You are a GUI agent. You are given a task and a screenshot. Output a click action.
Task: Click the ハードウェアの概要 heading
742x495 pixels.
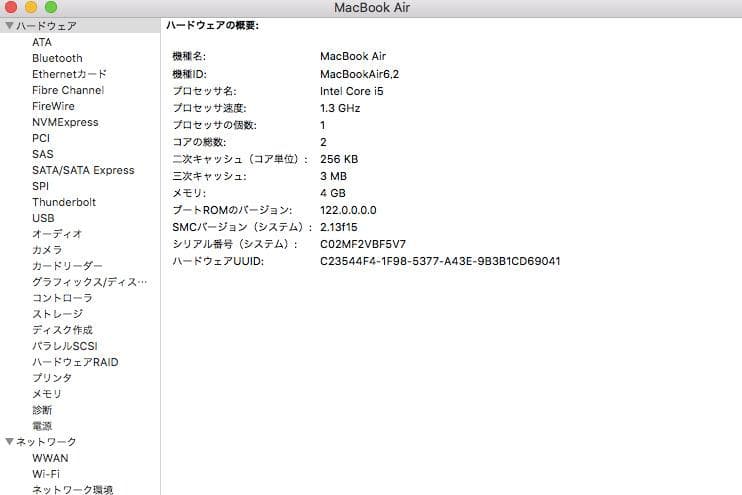point(212,26)
